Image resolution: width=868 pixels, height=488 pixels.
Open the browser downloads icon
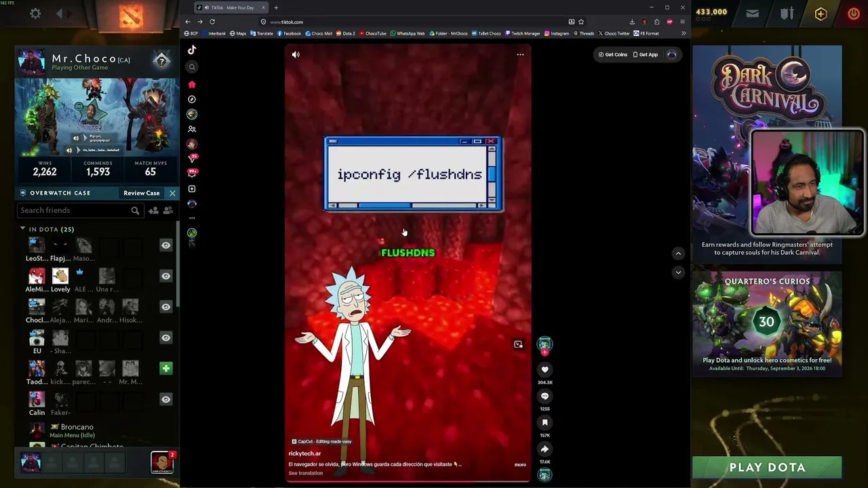click(x=632, y=22)
